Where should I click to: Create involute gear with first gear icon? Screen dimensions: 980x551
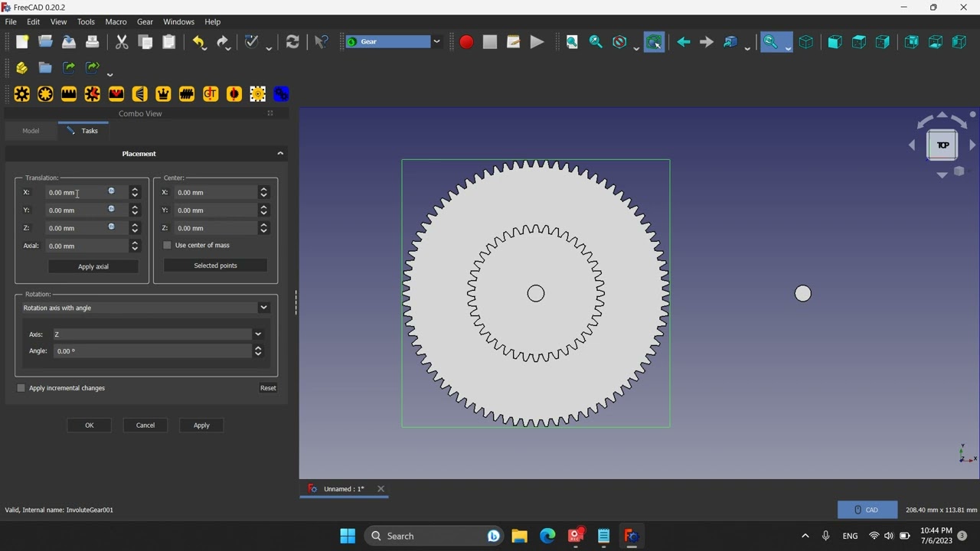coord(22,93)
